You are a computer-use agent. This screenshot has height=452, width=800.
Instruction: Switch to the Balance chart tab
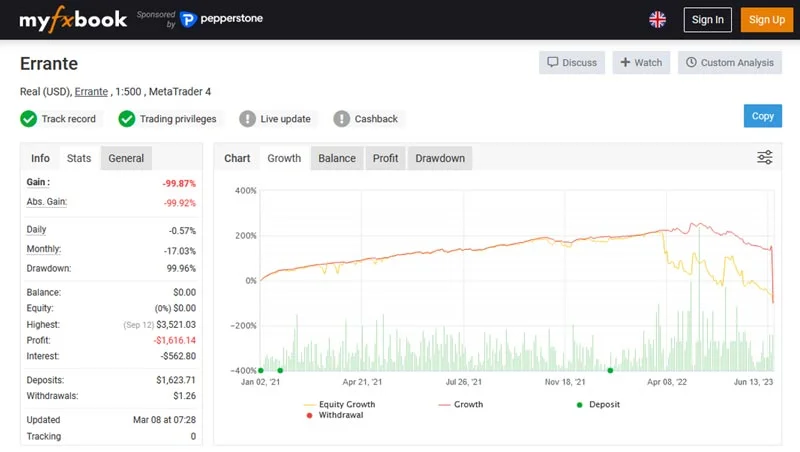337,158
